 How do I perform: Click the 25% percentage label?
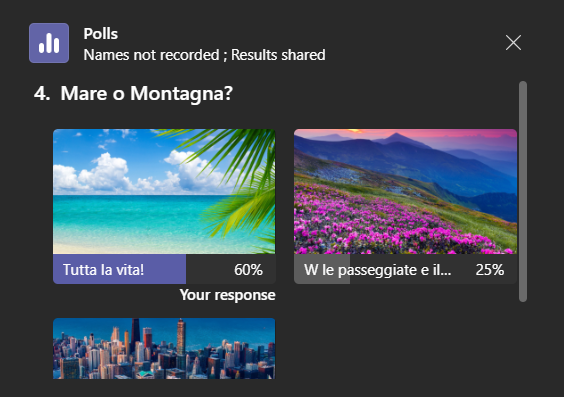click(490, 270)
